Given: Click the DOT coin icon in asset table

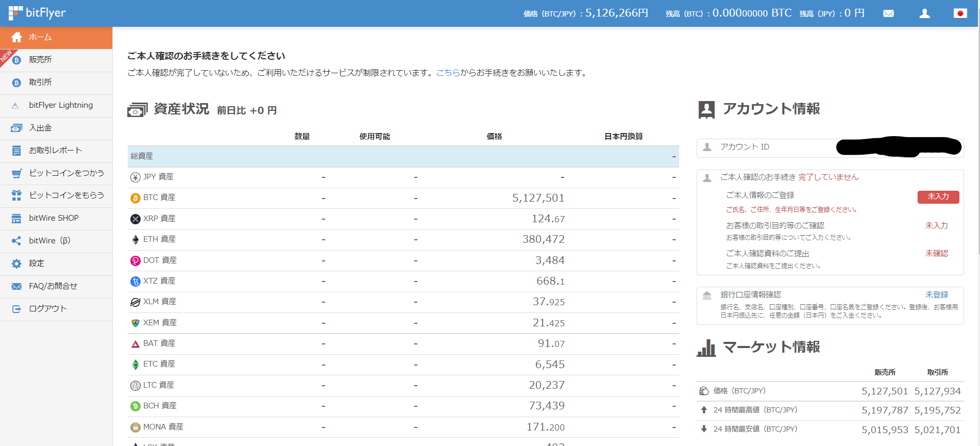Looking at the screenshot, I should 136,261.
